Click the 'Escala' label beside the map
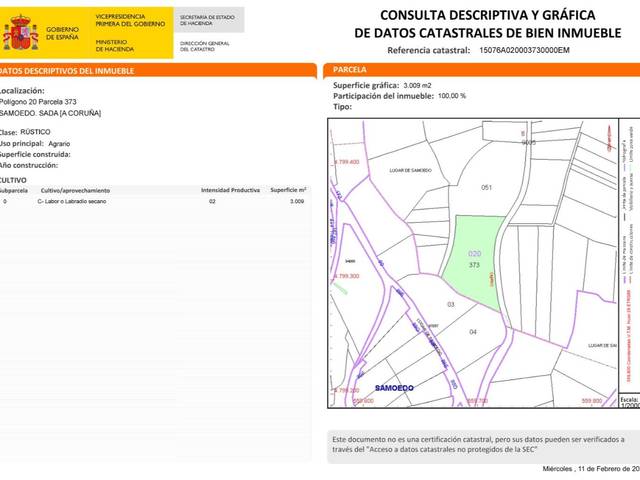The width and height of the screenshot is (640, 480). coord(629,399)
